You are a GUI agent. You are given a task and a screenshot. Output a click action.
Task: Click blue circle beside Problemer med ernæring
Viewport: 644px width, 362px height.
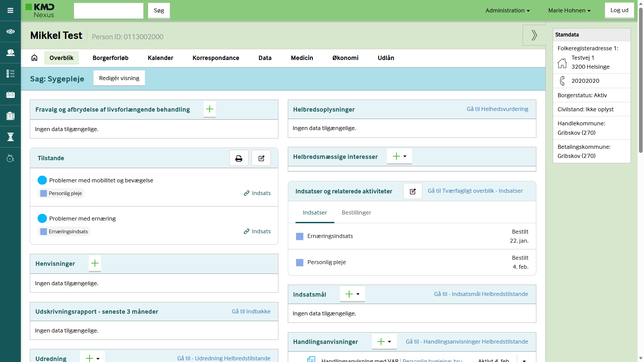(x=42, y=219)
